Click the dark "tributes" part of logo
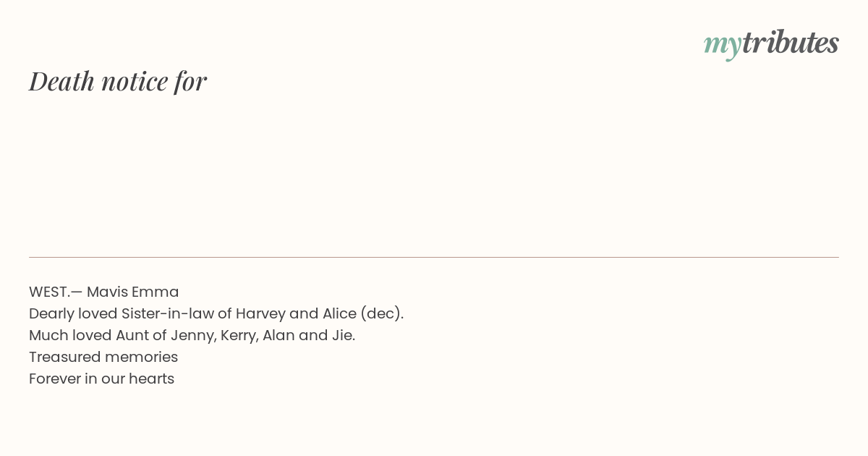The height and width of the screenshot is (456, 868). pyautogui.click(x=790, y=43)
